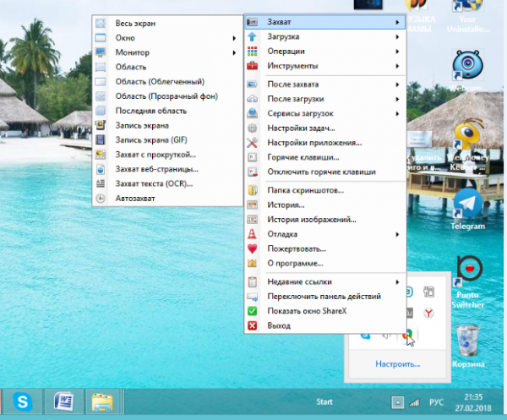Image resolution: width=507 pixels, height=420 pixels.
Task: Click the WebMoney Keeper desktop shortcut
Action: pos(468,145)
